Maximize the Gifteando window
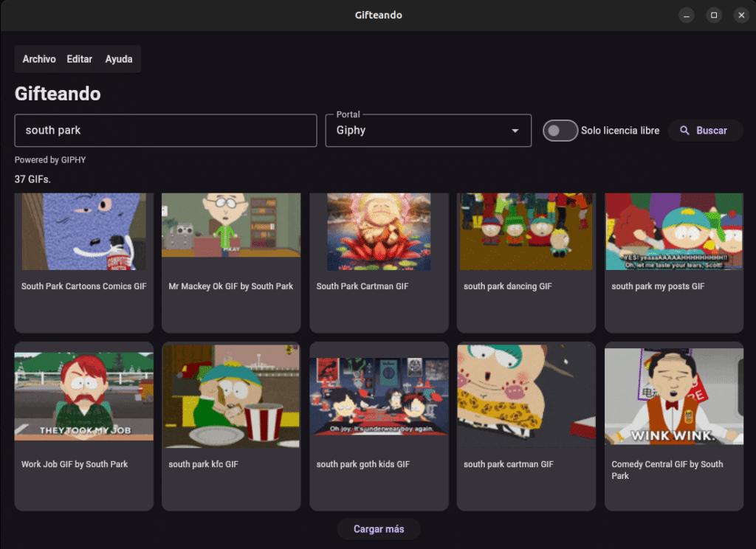Viewport: 756px width, 549px height. (x=714, y=15)
